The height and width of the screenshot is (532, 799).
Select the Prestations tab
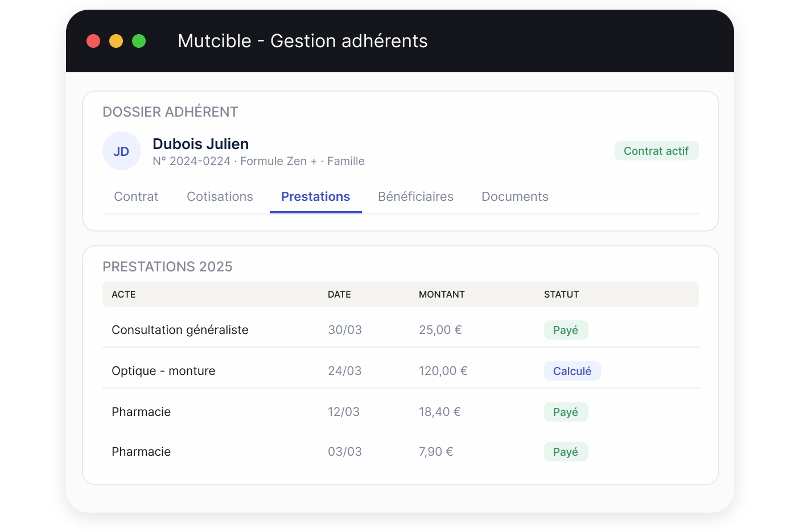[316, 196]
